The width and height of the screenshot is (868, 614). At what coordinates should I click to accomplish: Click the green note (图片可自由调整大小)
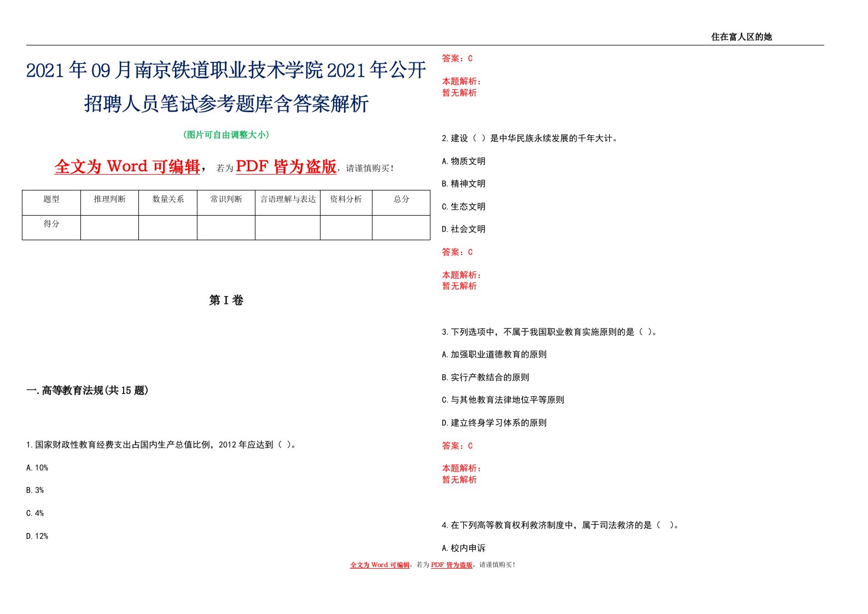click(226, 135)
